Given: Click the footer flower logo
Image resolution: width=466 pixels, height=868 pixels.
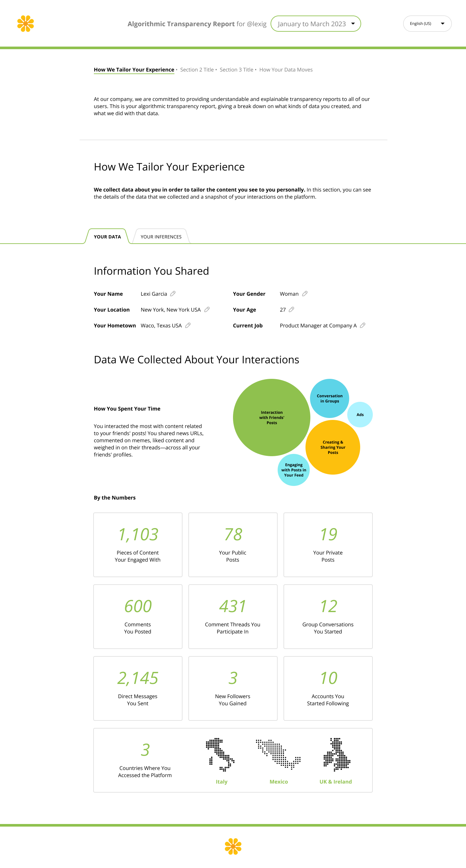Looking at the screenshot, I should pyautogui.click(x=233, y=846).
